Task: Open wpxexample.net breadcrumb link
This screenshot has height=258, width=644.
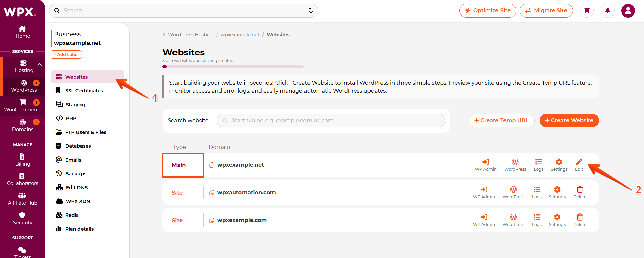Action: [240, 35]
